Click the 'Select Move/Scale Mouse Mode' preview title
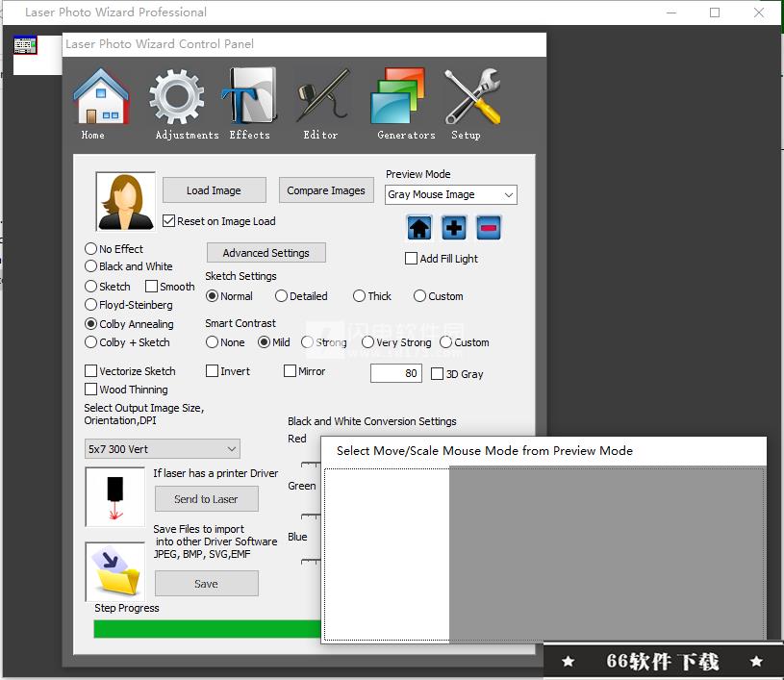Viewport: 784px width, 680px height. [x=485, y=451]
